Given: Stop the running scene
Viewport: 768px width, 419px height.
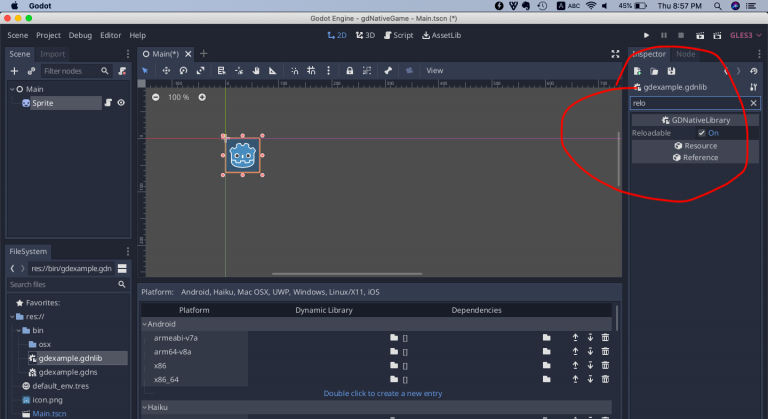Looking at the screenshot, I should (681, 35).
